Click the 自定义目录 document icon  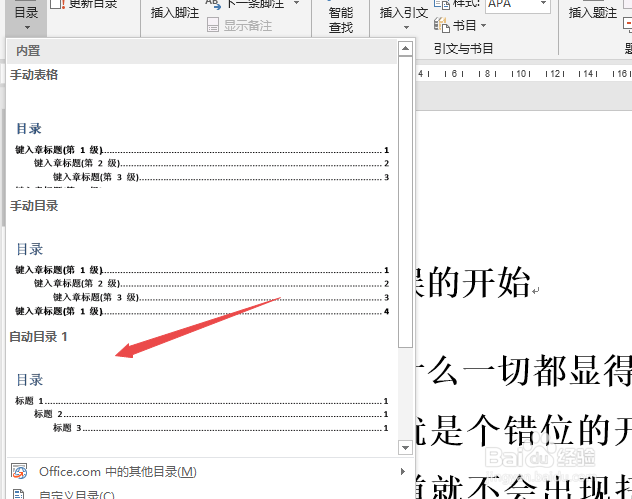coord(19,494)
